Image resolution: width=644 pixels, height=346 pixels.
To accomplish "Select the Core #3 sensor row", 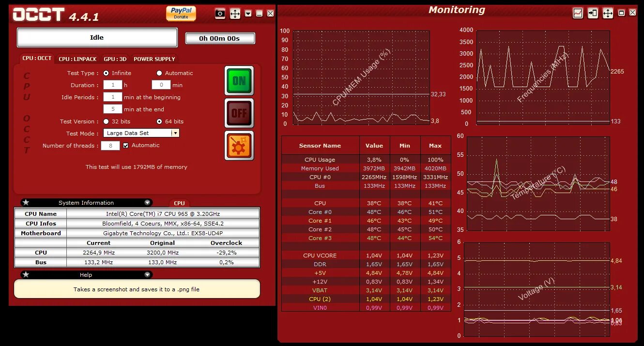I will click(x=366, y=238).
